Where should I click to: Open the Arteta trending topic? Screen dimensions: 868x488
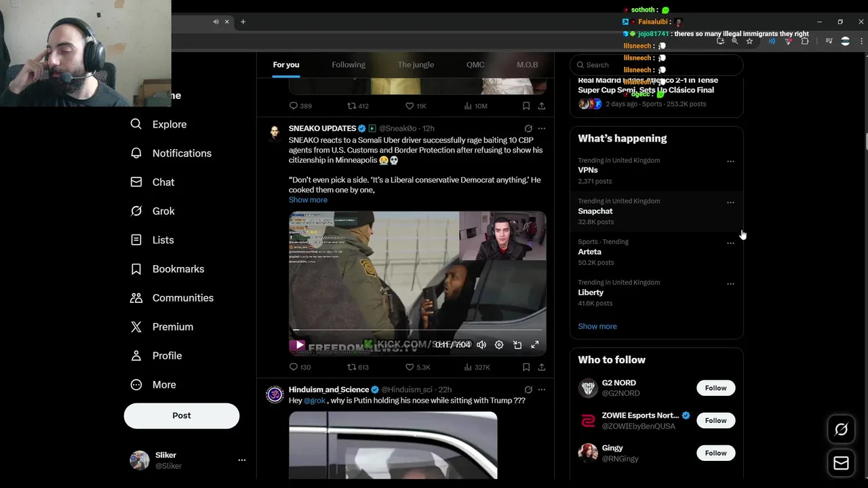click(x=656, y=252)
